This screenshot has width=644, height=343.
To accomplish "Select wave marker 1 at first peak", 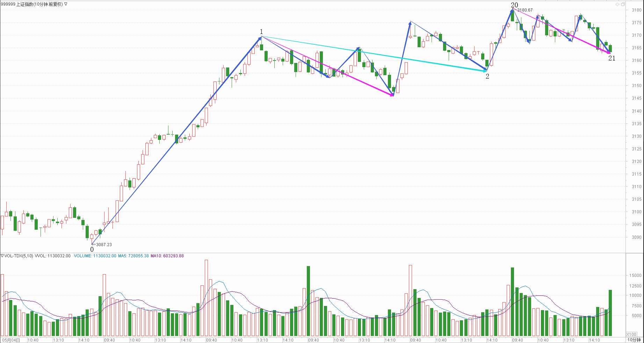I will (x=261, y=32).
